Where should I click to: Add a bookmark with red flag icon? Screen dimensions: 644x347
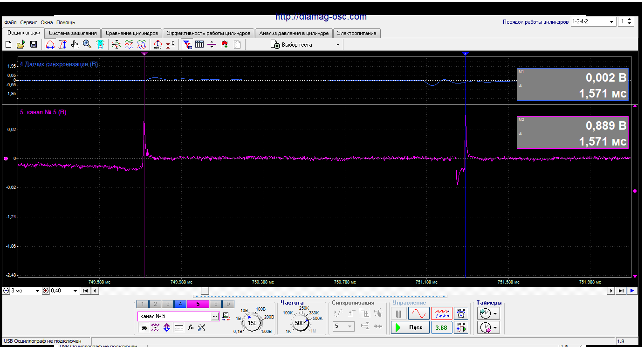tap(225, 44)
